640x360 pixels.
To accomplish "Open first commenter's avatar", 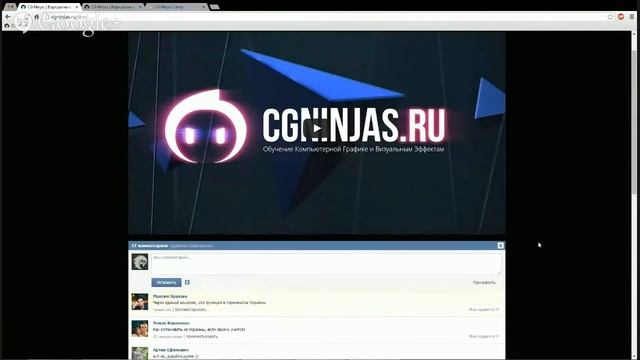I will [x=140, y=302].
